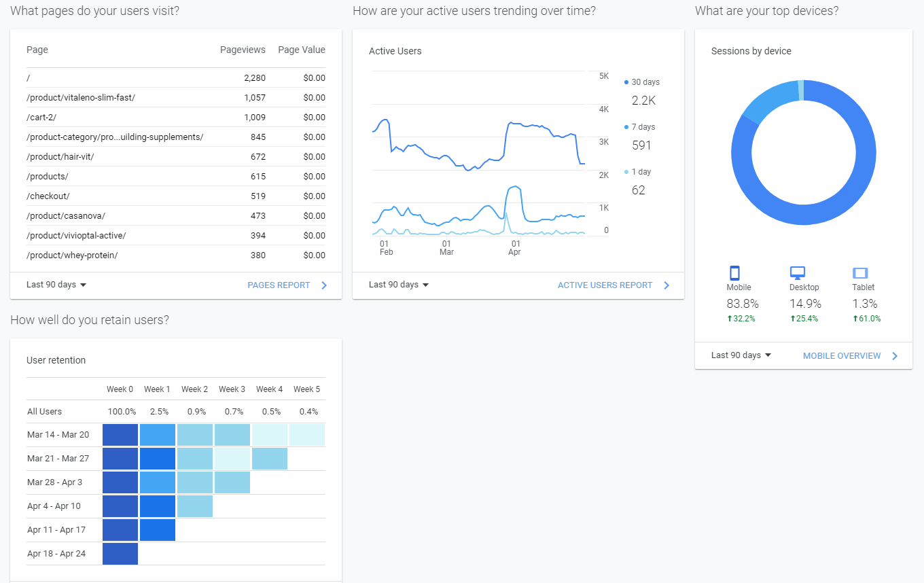Click the 2.2K 30-day users value
Image resolution: width=924 pixels, height=583 pixels.
pos(643,101)
